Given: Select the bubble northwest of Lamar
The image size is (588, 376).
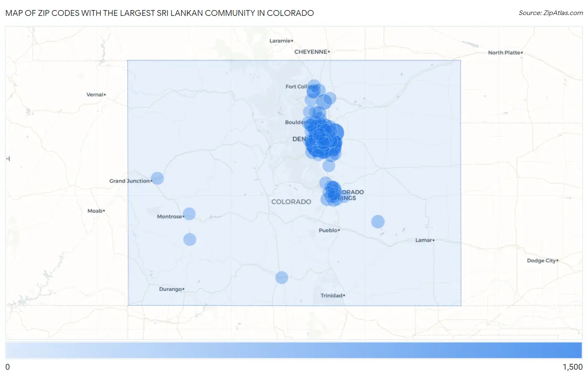Looking at the screenshot, I should pyautogui.click(x=378, y=222).
